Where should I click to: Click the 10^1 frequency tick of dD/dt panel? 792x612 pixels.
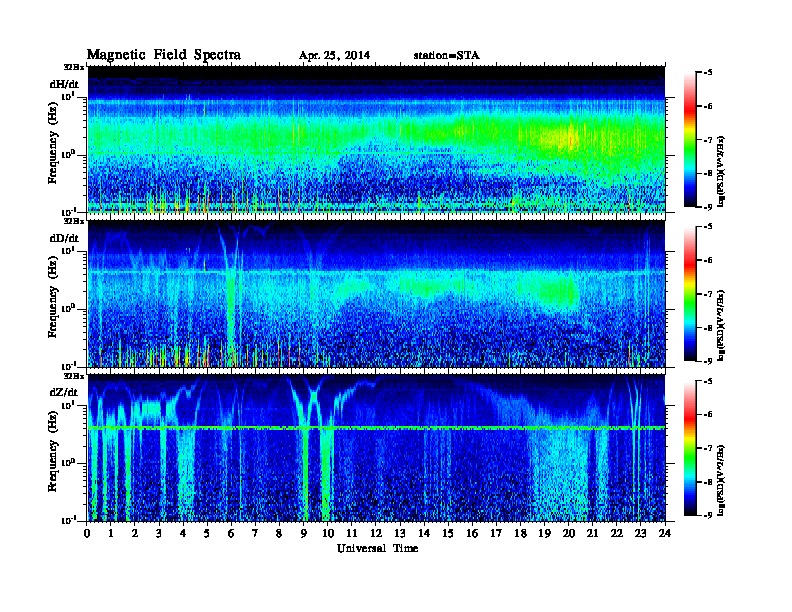(x=68, y=250)
